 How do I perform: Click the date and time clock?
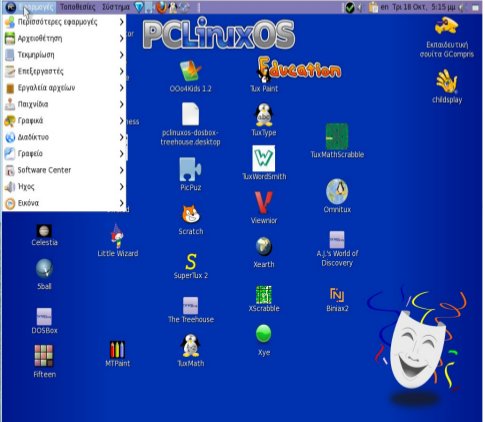point(424,7)
